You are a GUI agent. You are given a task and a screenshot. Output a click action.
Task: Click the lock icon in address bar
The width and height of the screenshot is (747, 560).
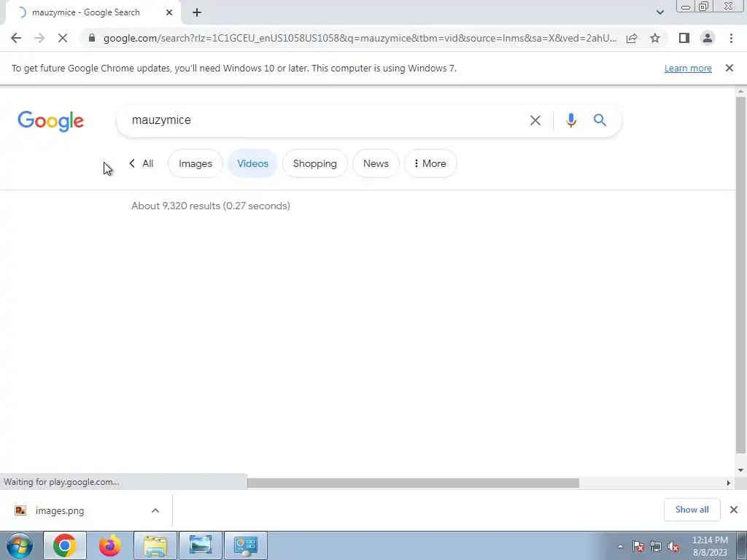click(x=92, y=38)
